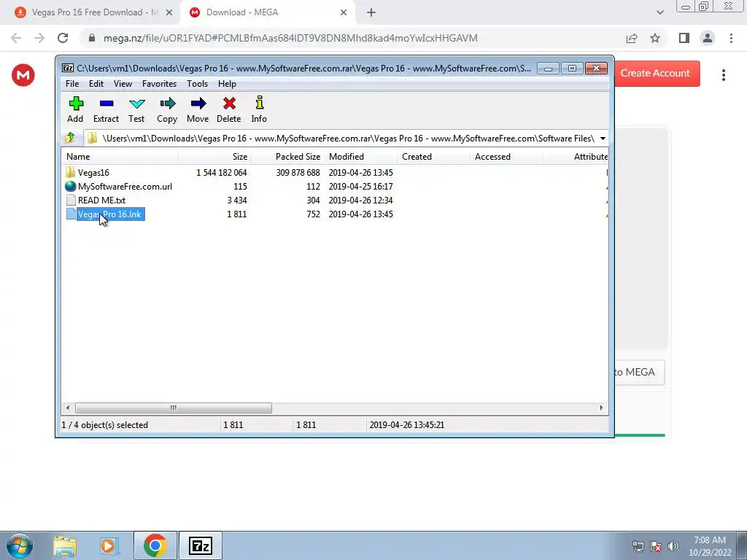Sort the list by Name column

[120, 157]
